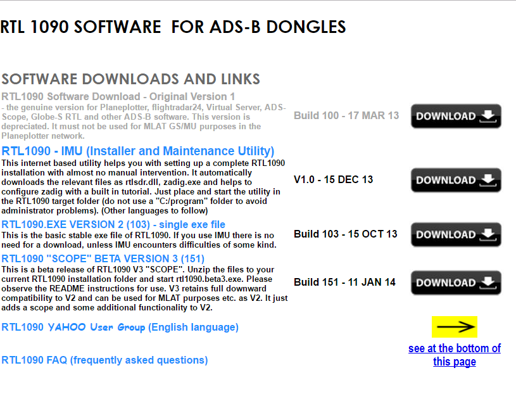Open the RTL1090 FAQ link
The image size is (516, 420).
tap(104, 360)
